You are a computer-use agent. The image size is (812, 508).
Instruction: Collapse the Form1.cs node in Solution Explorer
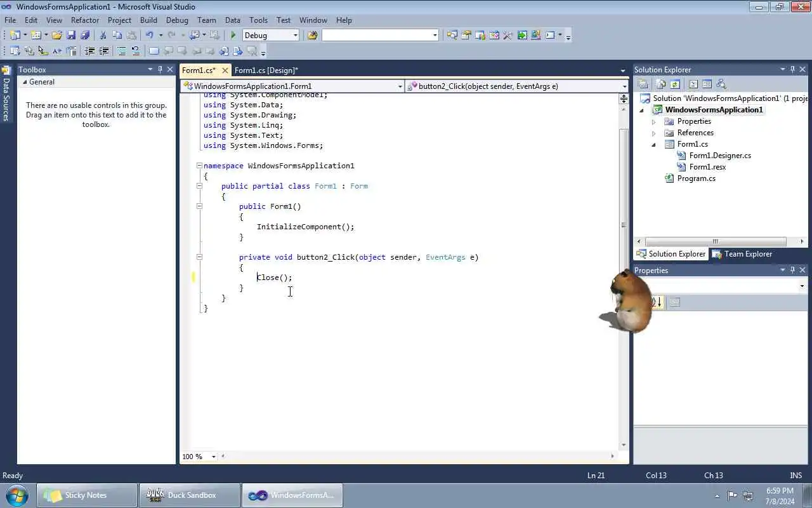tap(654, 144)
